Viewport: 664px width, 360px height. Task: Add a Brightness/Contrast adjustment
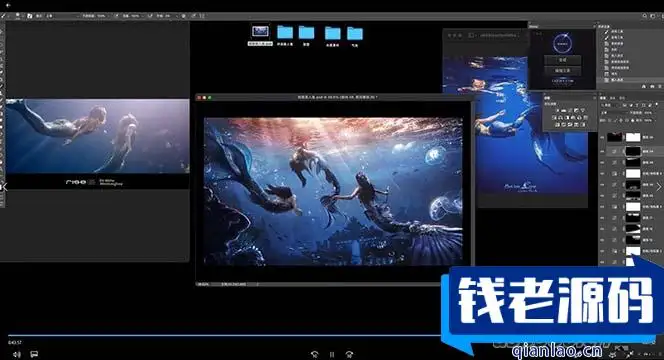pos(557,110)
